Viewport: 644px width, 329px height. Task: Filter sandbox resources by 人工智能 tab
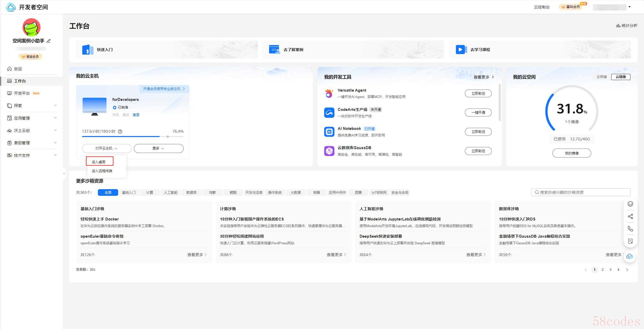(170, 192)
